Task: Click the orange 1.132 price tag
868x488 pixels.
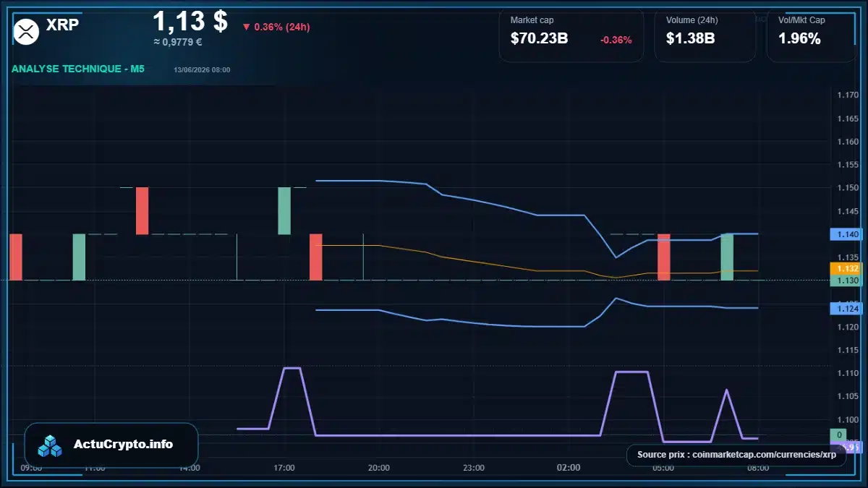Action: click(846, 268)
